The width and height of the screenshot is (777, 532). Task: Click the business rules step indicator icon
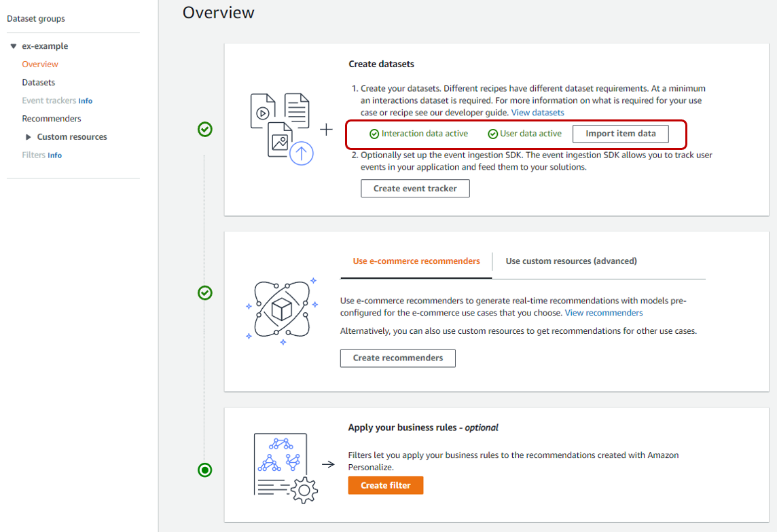point(205,470)
